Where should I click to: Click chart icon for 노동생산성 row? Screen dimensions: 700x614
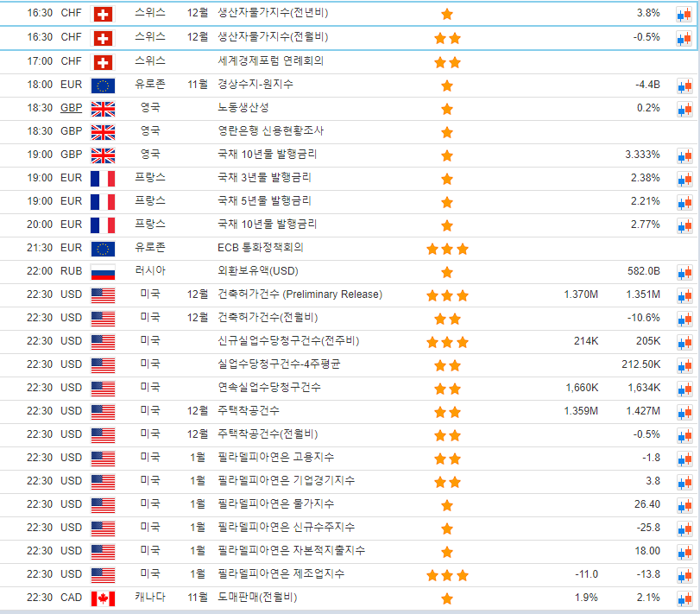pyautogui.click(x=684, y=109)
